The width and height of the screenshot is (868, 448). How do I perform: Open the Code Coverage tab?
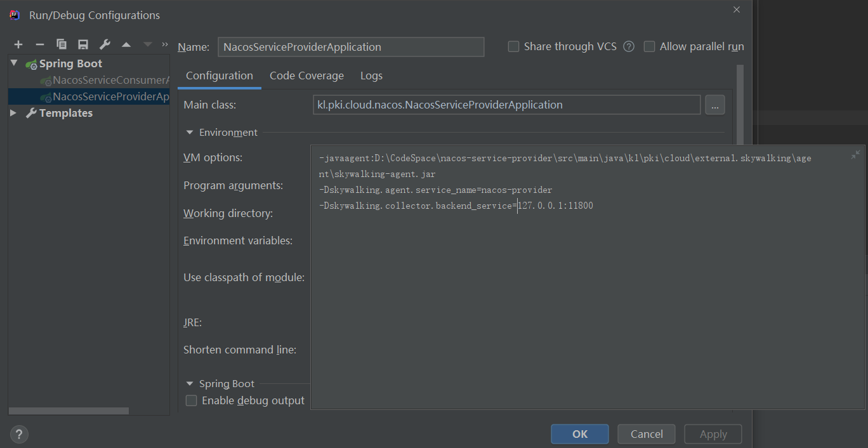click(306, 76)
